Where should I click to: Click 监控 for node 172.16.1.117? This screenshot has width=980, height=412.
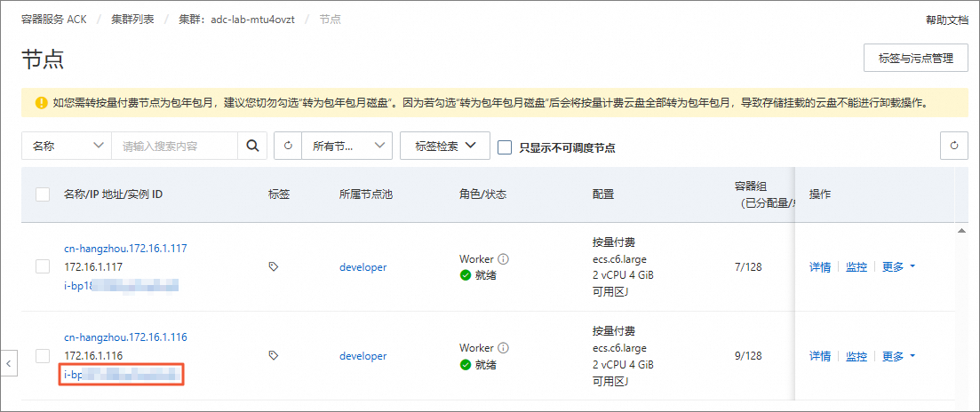(x=857, y=267)
